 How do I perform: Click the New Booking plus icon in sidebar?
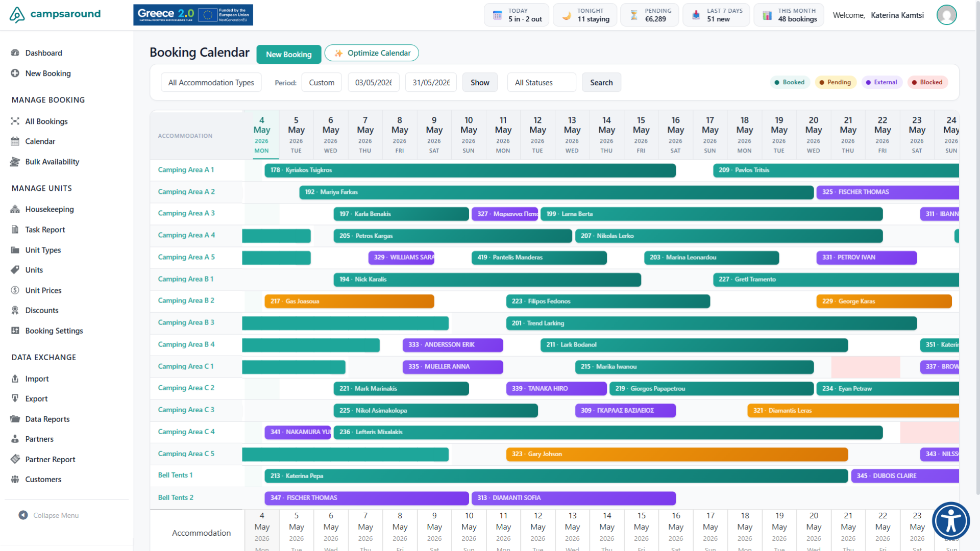(x=15, y=73)
